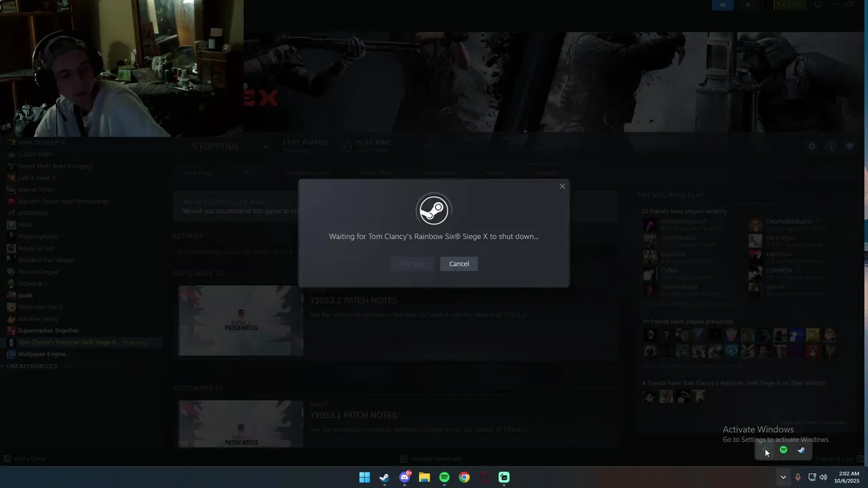Click Marvel's Spider-Man Remastered icon
Screen dimensions: 868x488
pos(12,201)
